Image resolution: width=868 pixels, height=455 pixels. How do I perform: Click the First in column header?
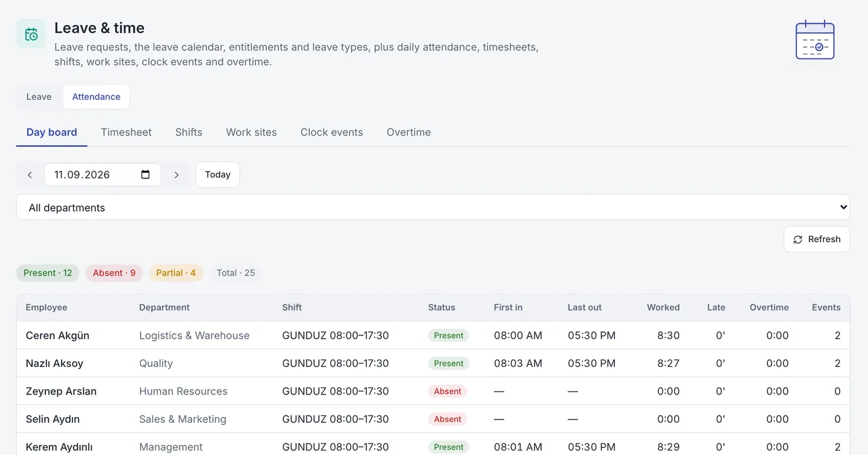(508, 308)
